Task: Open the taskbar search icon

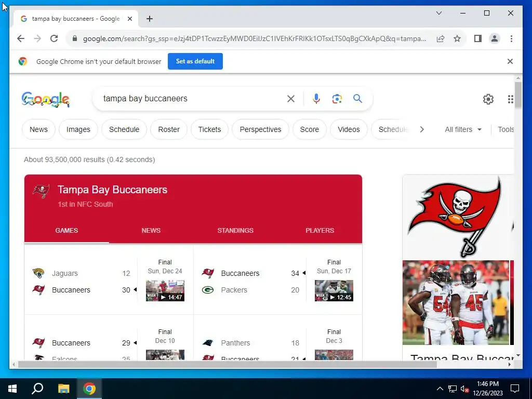Action: click(x=37, y=389)
